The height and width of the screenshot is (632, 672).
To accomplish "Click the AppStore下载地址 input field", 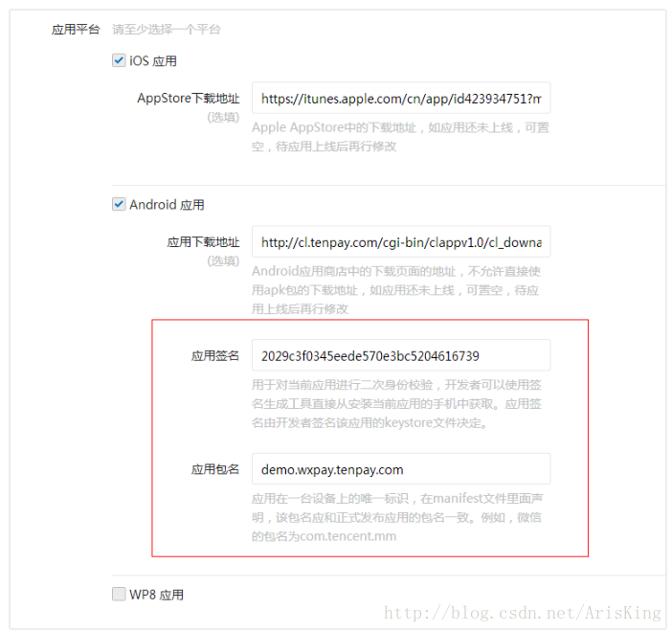I will 401,99.
